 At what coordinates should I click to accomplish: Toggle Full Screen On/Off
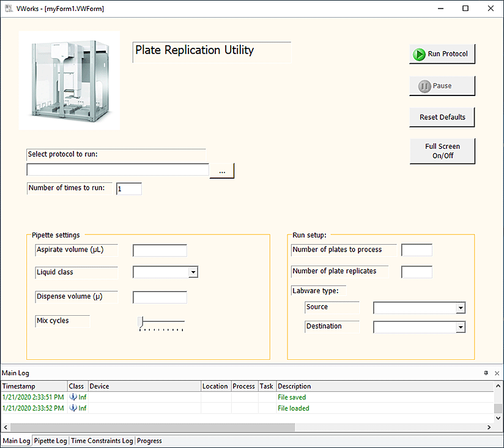point(442,151)
